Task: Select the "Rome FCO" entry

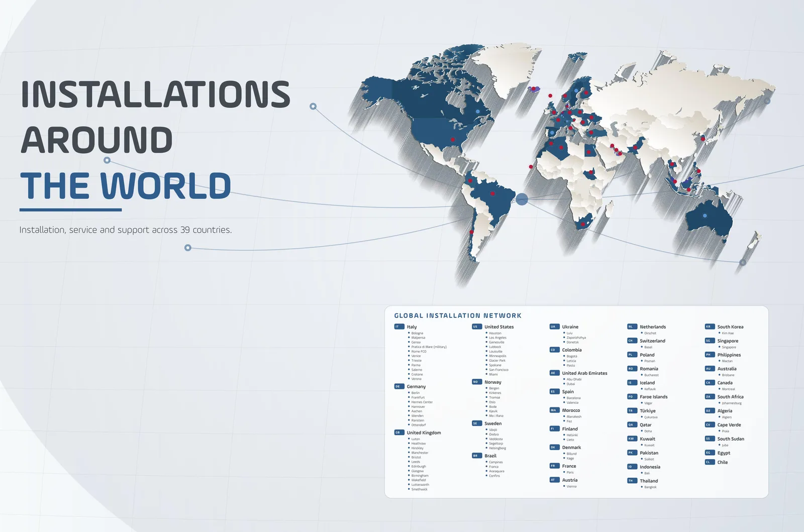Action: (x=419, y=351)
